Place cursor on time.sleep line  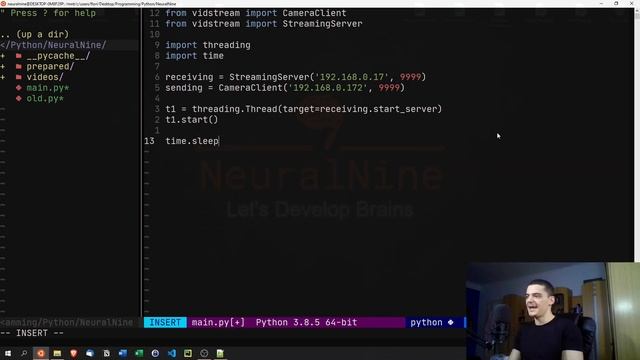(192, 141)
